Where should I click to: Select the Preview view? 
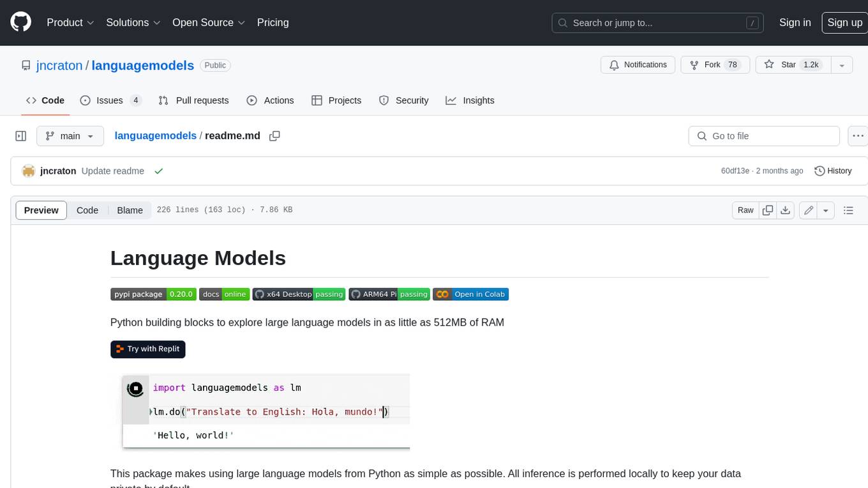click(x=41, y=210)
